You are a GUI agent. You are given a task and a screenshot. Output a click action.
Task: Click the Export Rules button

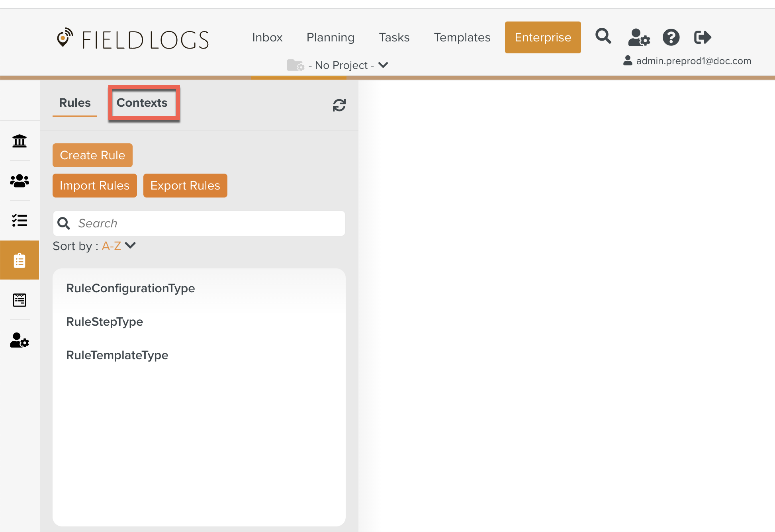[x=185, y=186]
